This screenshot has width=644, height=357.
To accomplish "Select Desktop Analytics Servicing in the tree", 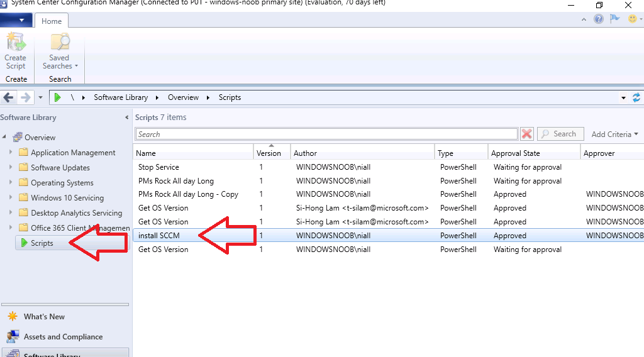I will pyautogui.click(x=76, y=213).
